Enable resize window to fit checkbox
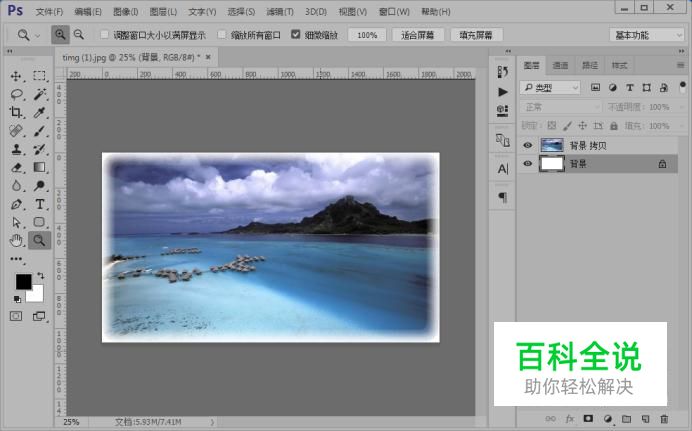Viewport: 692px width, 431px height. 105,34
